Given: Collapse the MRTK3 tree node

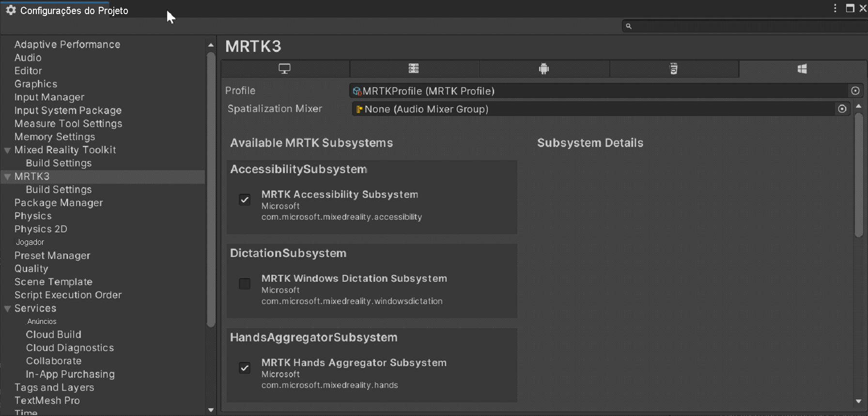Looking at the screenshot, I should tap(7, 177).
